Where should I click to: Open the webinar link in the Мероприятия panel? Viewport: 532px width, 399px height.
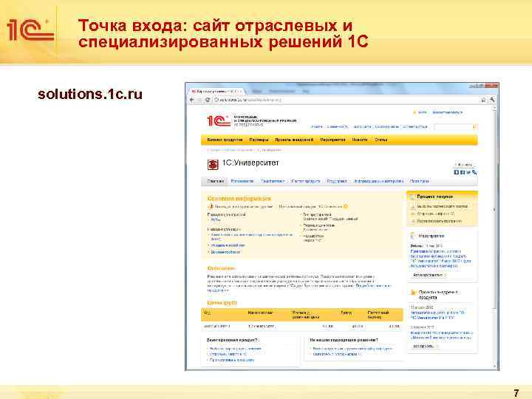tap(440, 259)
